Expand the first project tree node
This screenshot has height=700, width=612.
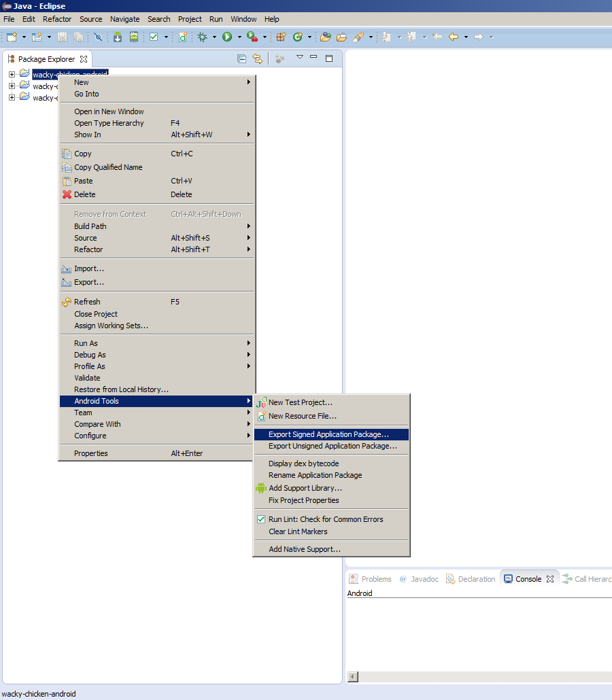pos(12,74)
